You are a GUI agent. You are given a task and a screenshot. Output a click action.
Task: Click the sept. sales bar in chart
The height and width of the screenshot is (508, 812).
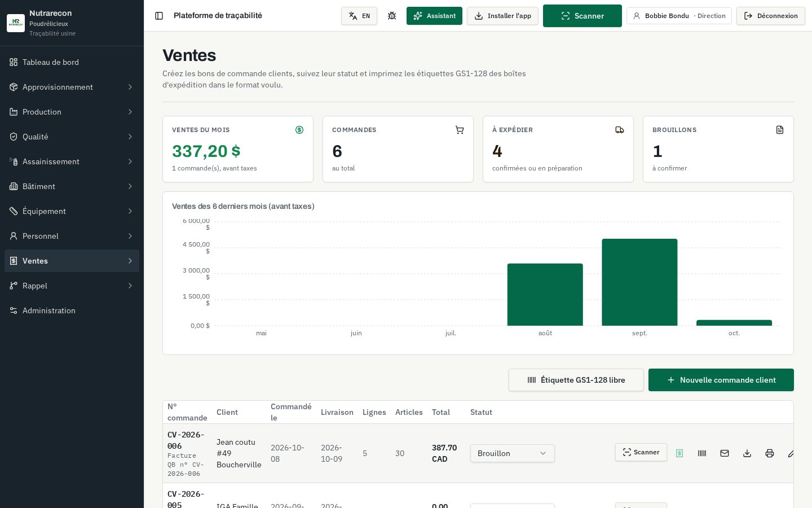pyautogui.click(x=639, y=282)
